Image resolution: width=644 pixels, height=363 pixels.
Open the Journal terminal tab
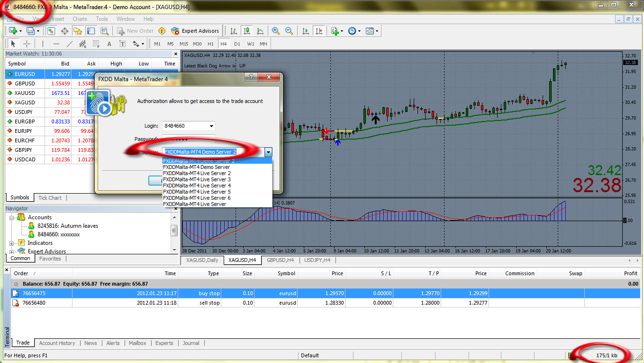191,343
